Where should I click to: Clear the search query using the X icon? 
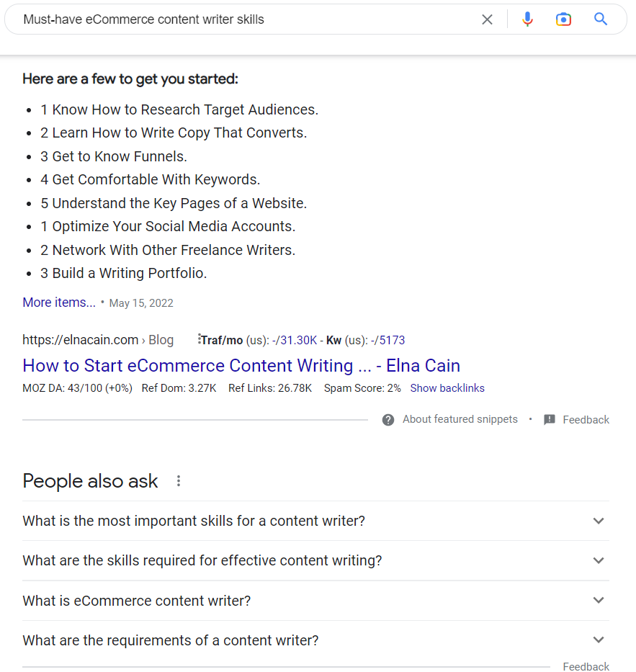click(x=487, y=19)
